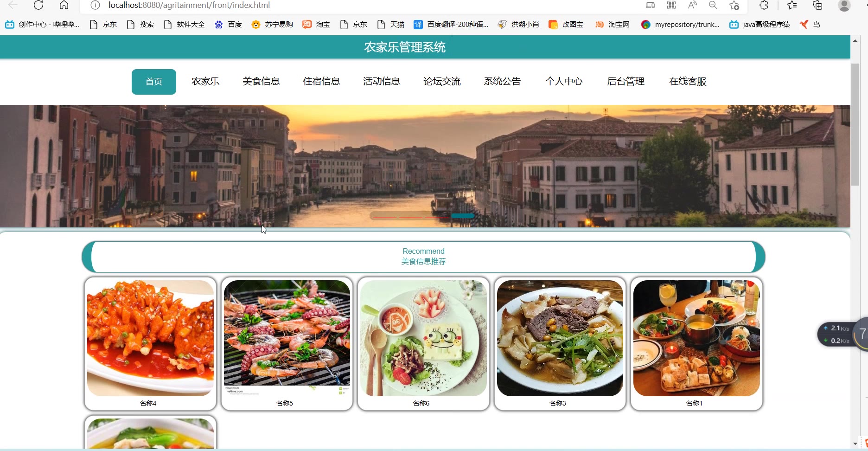Open the 洪湖小肖 bookmark

point(518,25)
